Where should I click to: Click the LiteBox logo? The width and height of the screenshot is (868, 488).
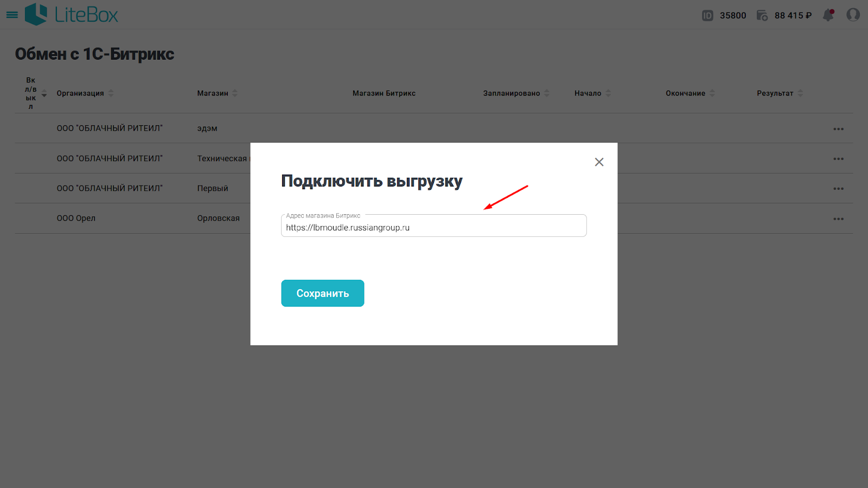72,15
